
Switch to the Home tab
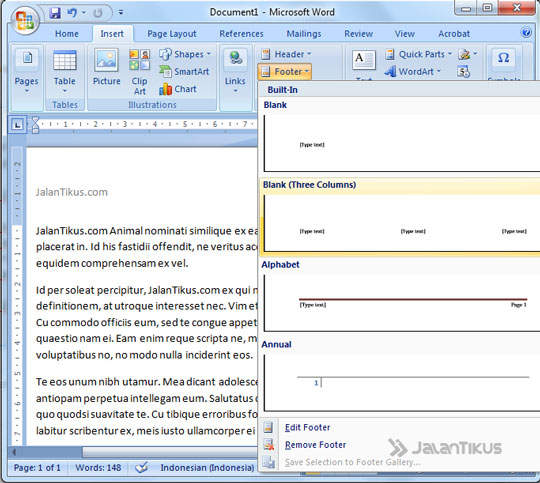(x=67, y=34)
